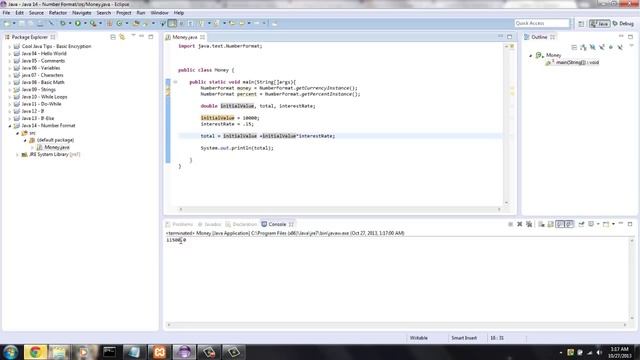The image size is (640, 360).
Task: Collapse the Java 14 - Number Format project
Action: [x=9, y=126]
